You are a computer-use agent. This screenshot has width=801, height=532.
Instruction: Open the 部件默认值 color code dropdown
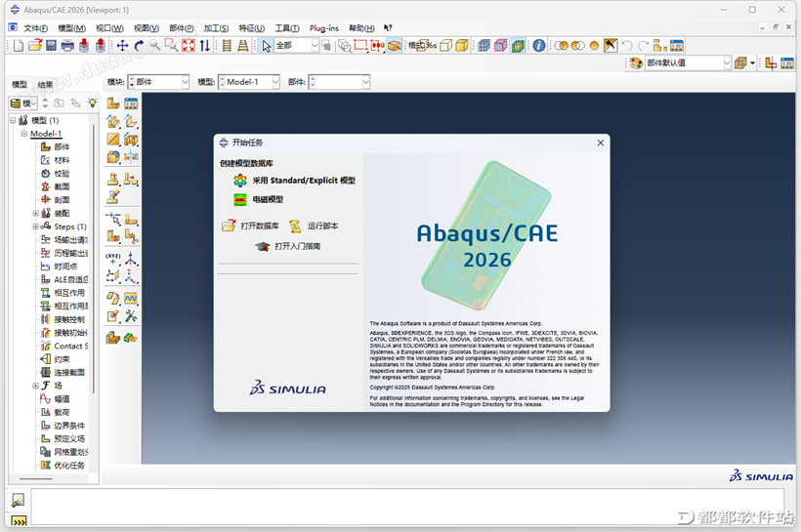tap(688, 62)
